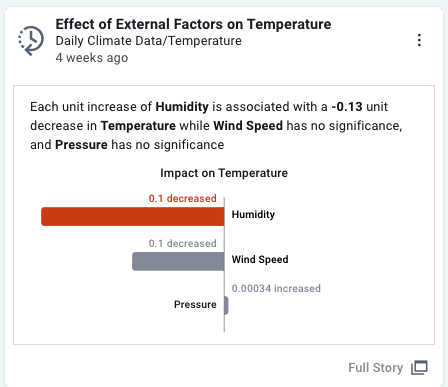448x387 pixels.
Task: Open the Full Story link
Action: coord(376,368)
